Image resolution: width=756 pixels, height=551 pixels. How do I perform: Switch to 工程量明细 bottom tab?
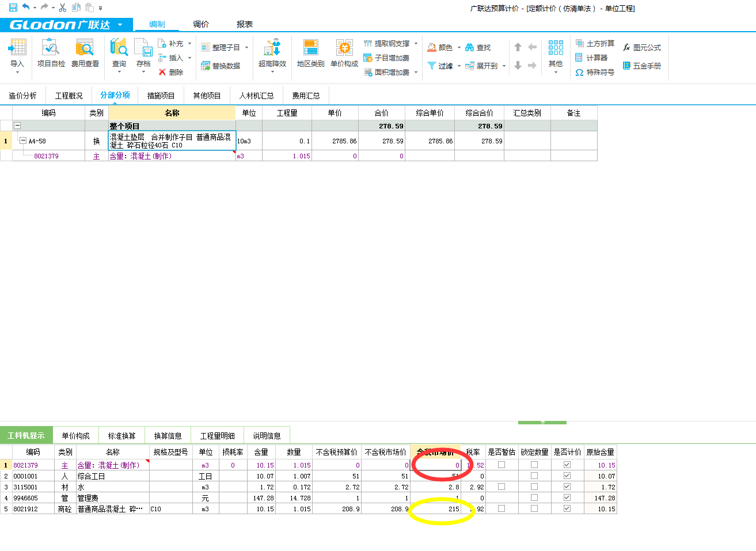coord(218,436)
